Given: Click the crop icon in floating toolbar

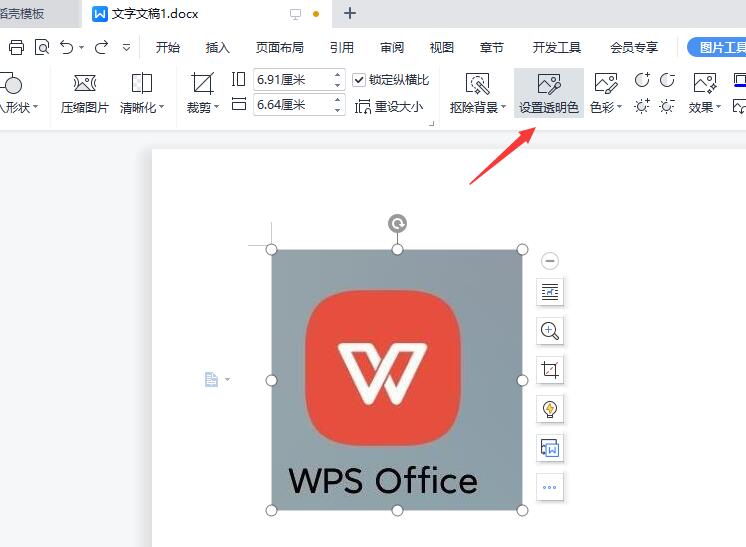Looking at the screenshot, I should [x=550, y=370].
